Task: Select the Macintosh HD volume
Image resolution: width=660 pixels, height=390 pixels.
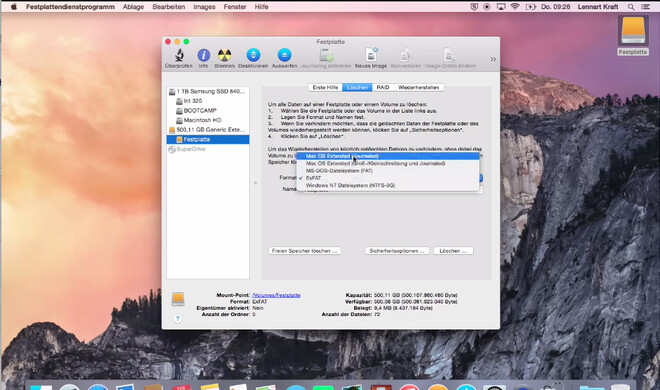Action: (208, 120)
